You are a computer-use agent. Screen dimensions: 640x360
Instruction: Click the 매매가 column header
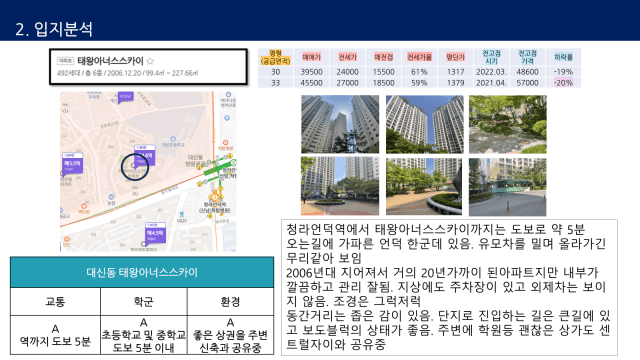pyautogui.click(x=311, y=58)
